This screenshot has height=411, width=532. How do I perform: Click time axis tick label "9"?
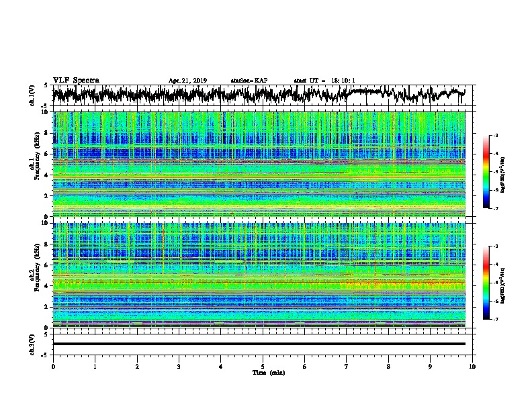click(x=430, y=367)
